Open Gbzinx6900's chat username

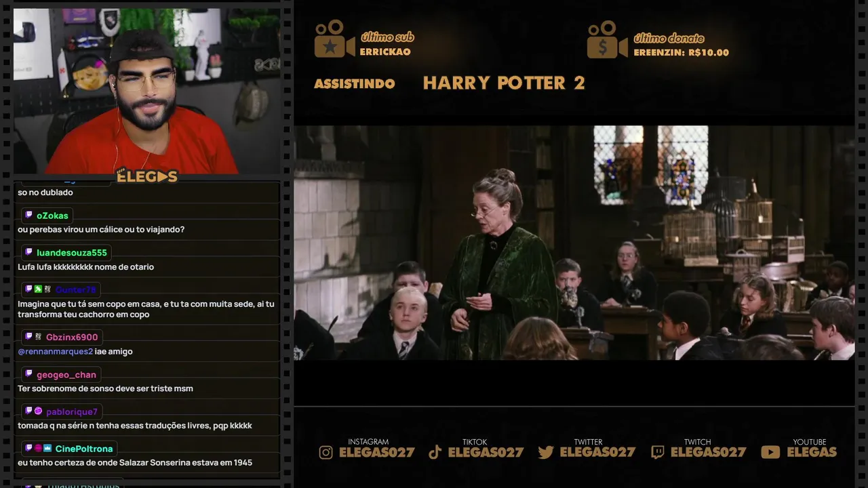(x=72, y=337)
